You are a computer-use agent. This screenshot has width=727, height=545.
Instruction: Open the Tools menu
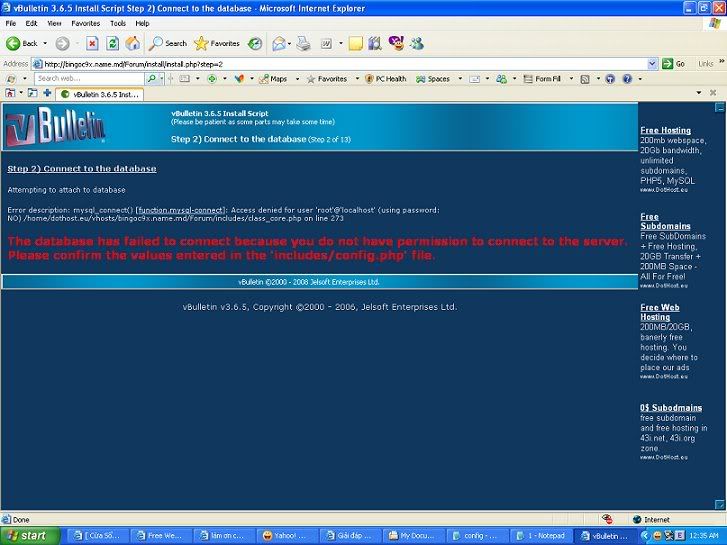(118, 23)
